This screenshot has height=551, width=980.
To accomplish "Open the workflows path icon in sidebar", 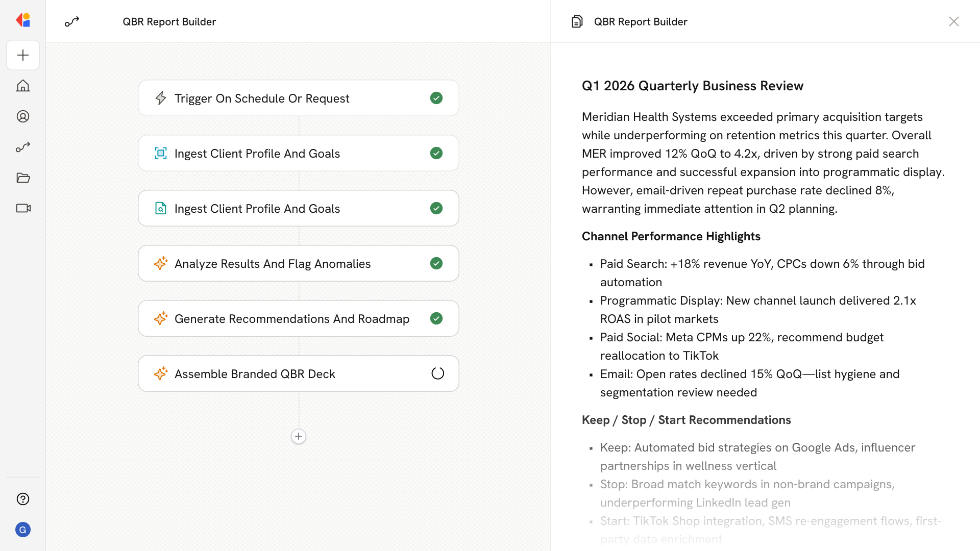I will tap(23, 147).
